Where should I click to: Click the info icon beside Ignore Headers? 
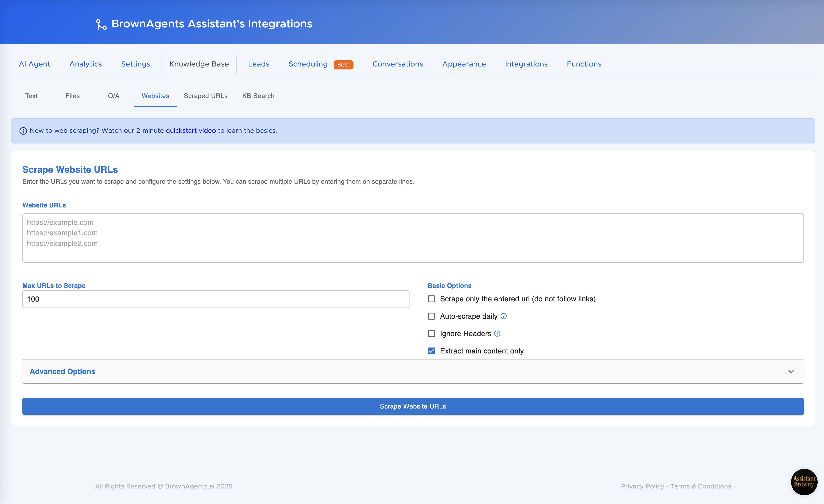click(x=497, y=333)
